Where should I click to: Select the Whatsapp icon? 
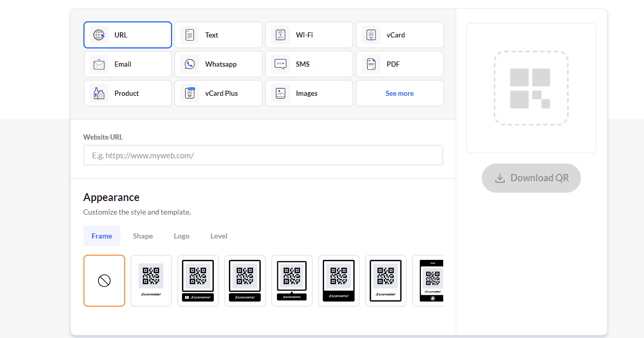190,64
